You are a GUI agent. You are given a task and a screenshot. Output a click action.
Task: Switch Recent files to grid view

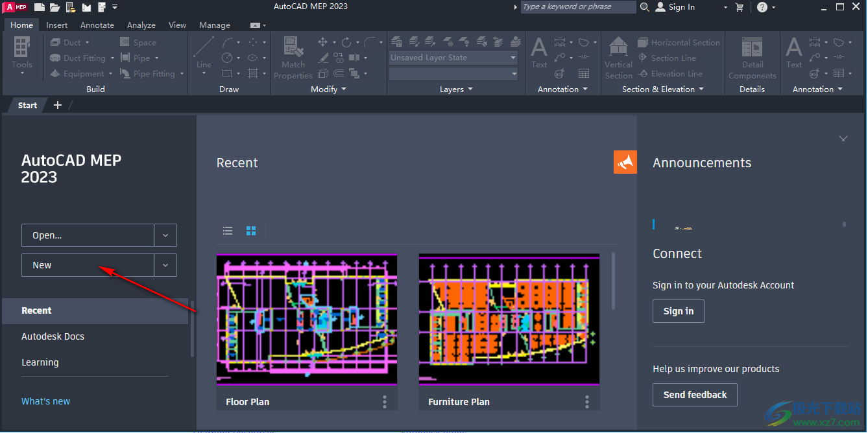click(251, 231)
